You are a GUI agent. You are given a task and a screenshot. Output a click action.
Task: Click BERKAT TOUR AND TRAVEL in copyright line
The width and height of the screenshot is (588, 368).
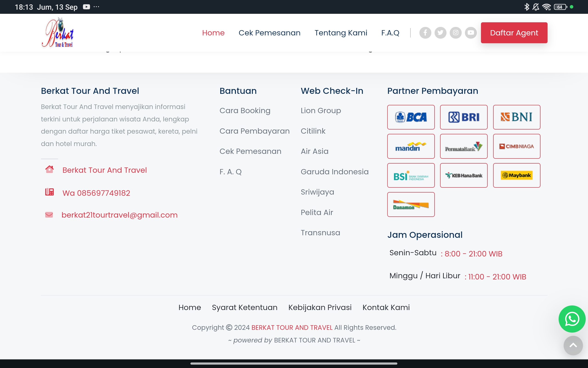tap(292, 328)
